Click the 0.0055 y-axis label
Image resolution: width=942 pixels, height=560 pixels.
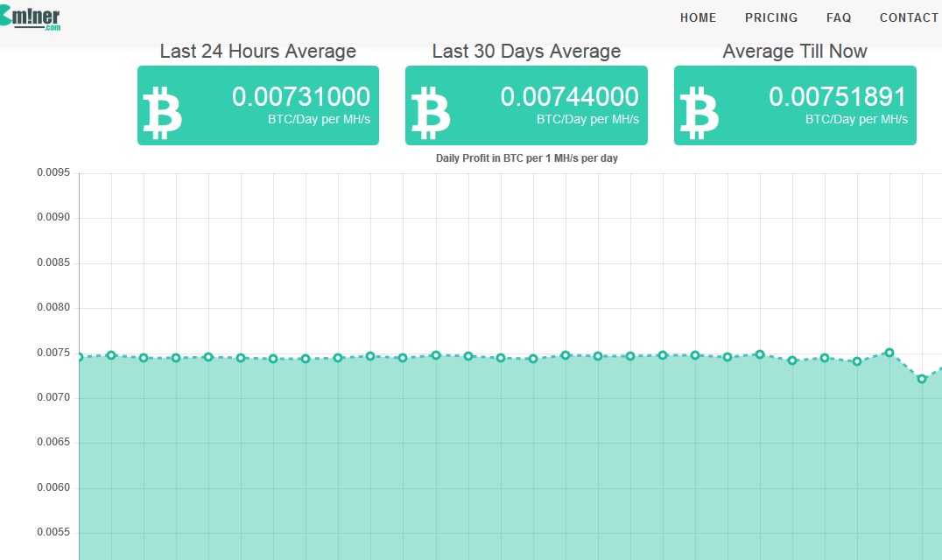pyautogui.click(x=53, y=533)
